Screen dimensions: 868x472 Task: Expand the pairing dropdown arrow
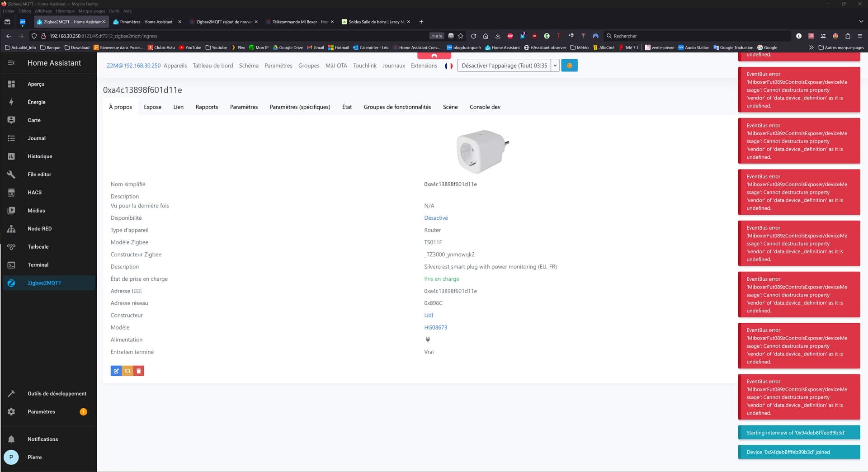[x=555, y=66]
